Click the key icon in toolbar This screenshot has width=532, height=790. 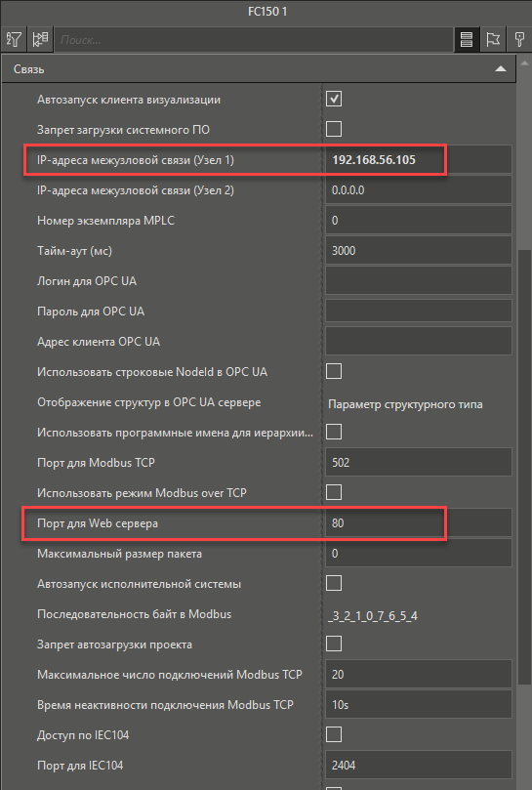pyautogui.click(x=519, y=39)
